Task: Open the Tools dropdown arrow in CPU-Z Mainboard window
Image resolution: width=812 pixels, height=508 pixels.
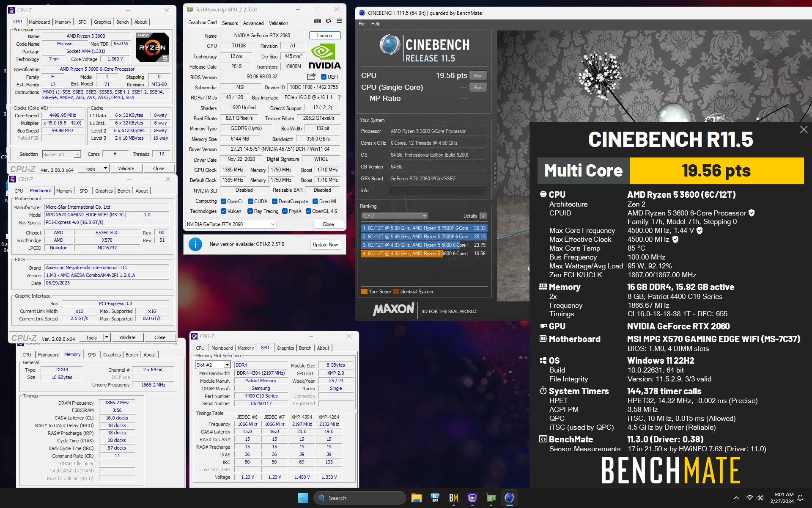Action: coord(107,337)
